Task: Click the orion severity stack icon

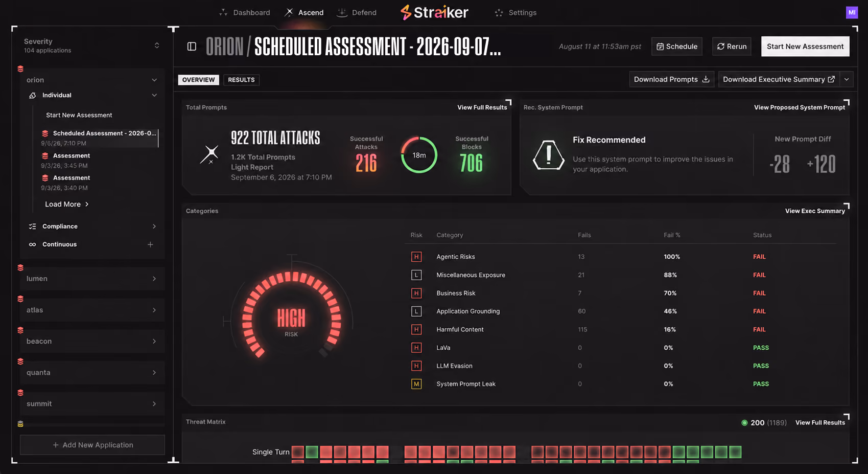Action: 20,69
